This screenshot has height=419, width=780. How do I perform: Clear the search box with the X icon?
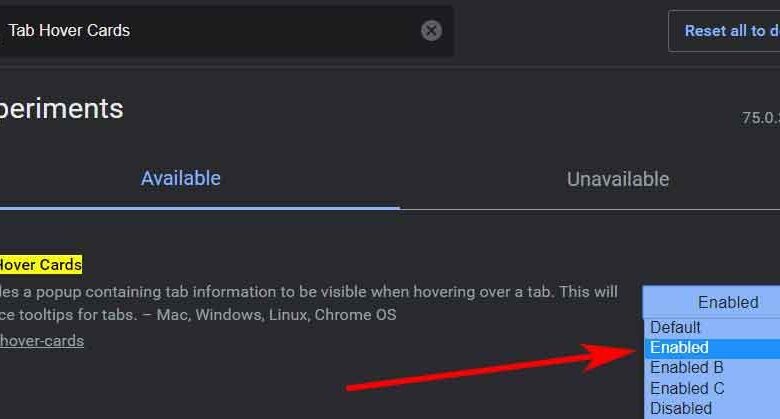[431, 31]
